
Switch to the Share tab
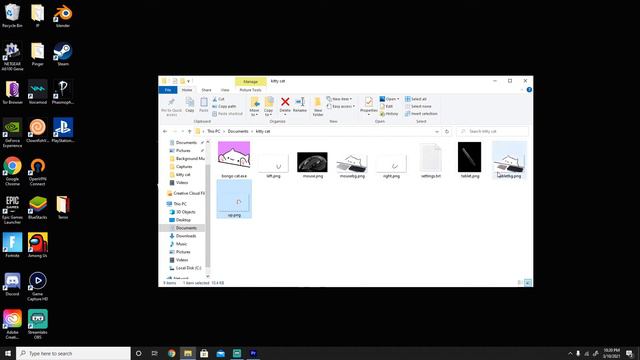[x=207, y=90]
